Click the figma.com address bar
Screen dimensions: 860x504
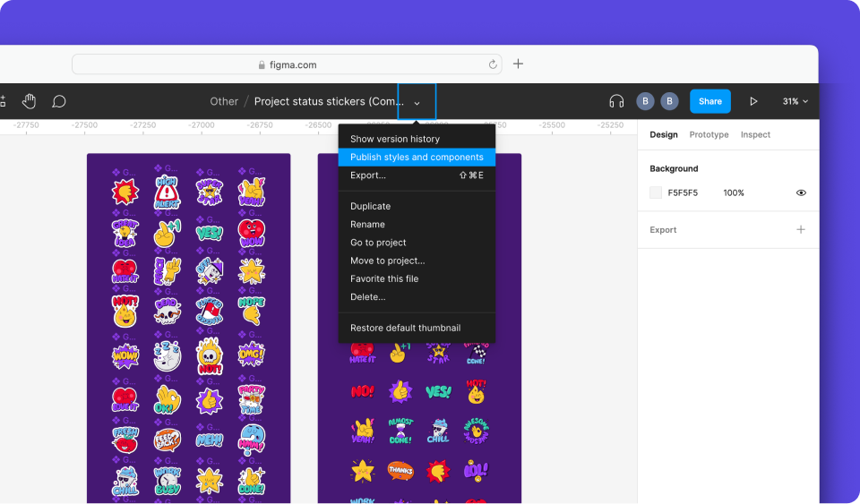[287, 64]
